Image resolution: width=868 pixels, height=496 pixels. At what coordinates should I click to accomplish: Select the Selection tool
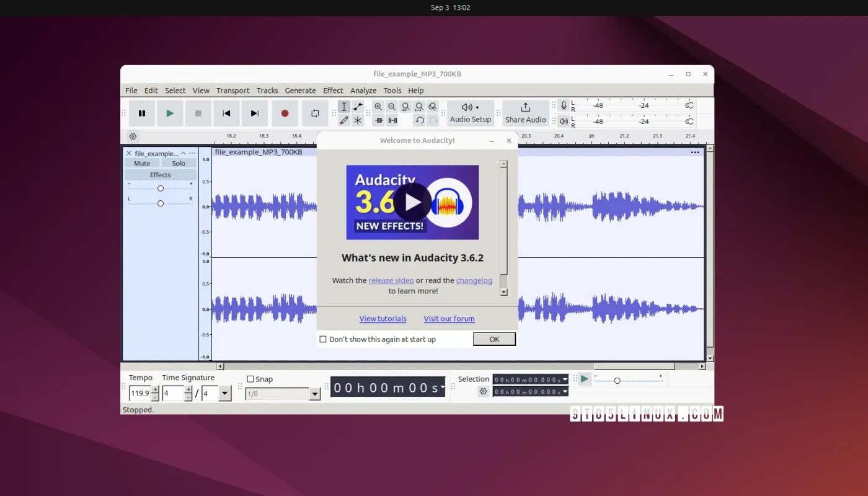click(344, 107)
